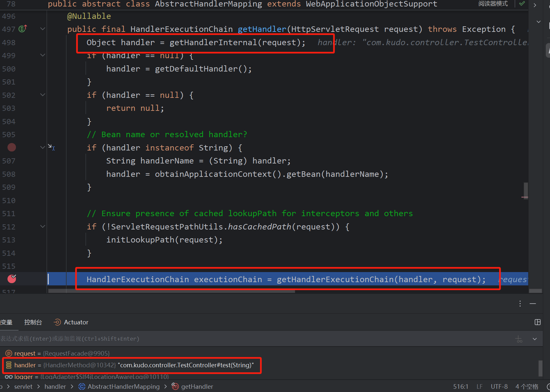Click the object icon beside the handler variable
Viewport: 550px width, 392px height.
click(9, 365)
